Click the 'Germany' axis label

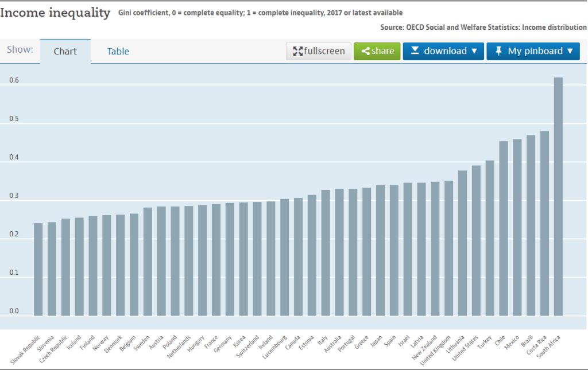[223, 344]
